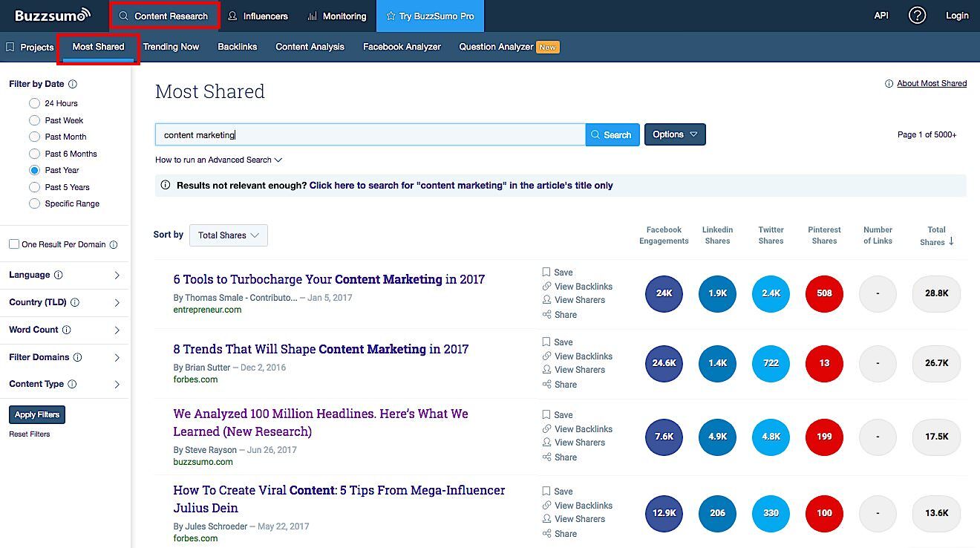Click the Login link

tap(957, 16)
